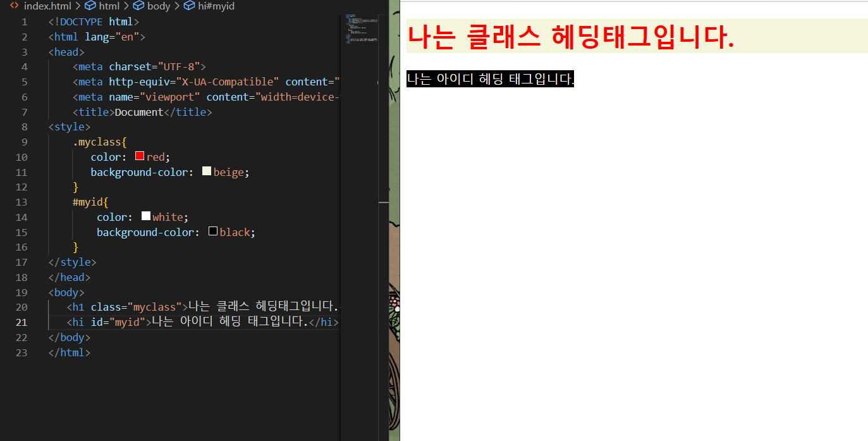Click the </head> closing tag

70,277
